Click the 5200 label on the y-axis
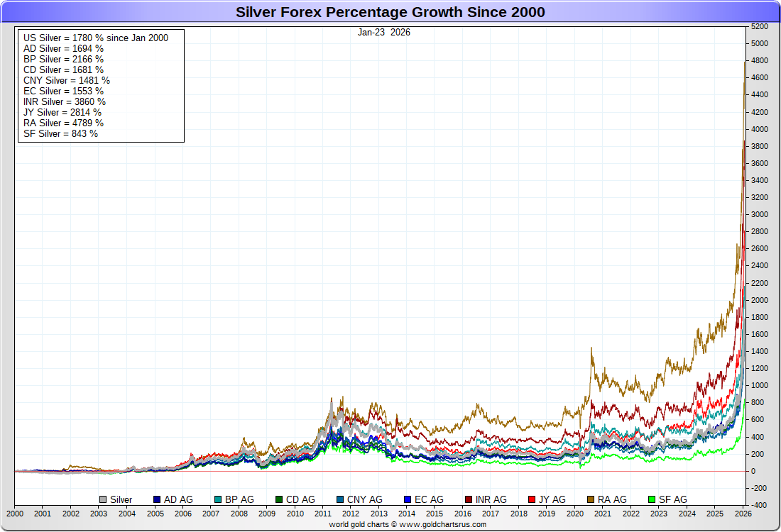 pos(759,27)
